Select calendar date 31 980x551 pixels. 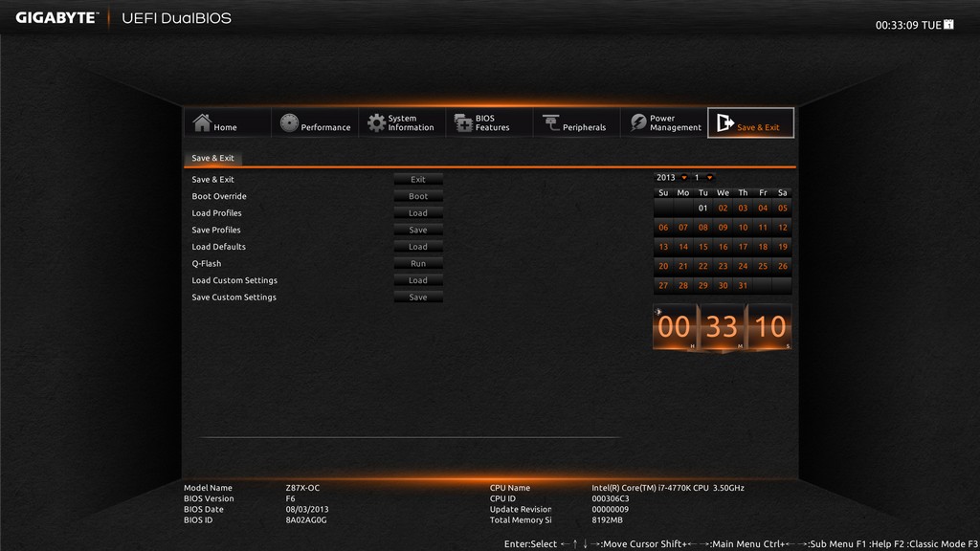[743, 285]
